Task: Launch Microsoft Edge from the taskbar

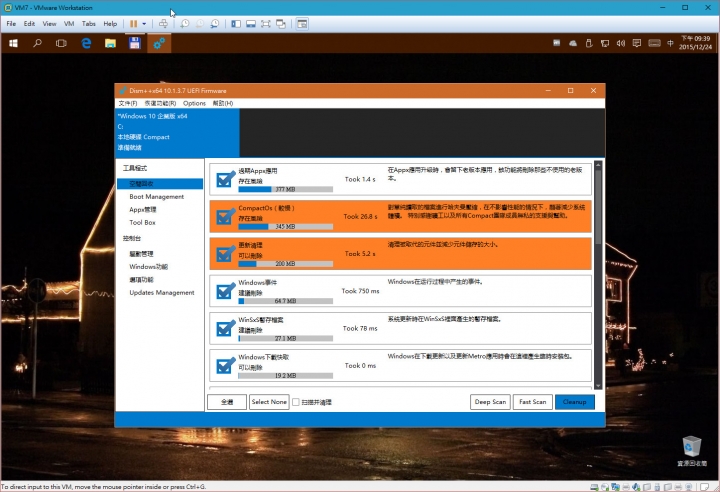Action: [x=86, y=43]
